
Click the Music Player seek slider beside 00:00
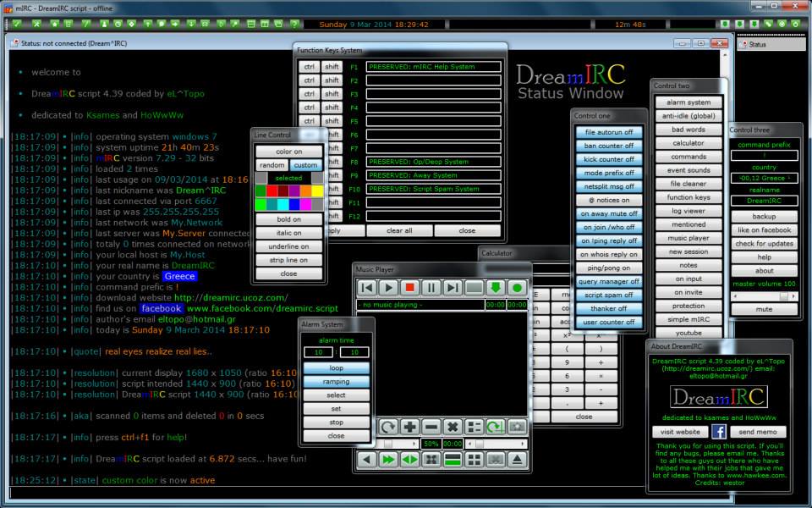coord(497,444)
